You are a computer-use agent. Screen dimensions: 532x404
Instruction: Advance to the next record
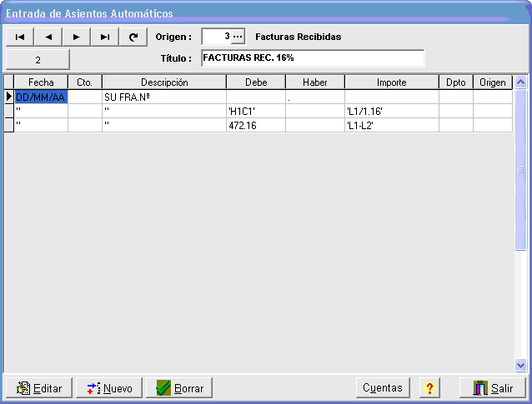76,37
